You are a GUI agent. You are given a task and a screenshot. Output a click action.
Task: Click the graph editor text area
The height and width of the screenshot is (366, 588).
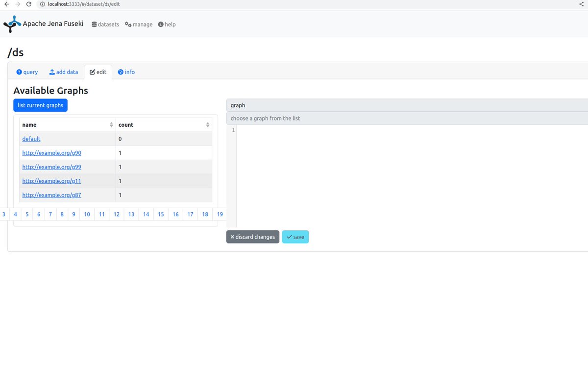click(x=412, y=176)
